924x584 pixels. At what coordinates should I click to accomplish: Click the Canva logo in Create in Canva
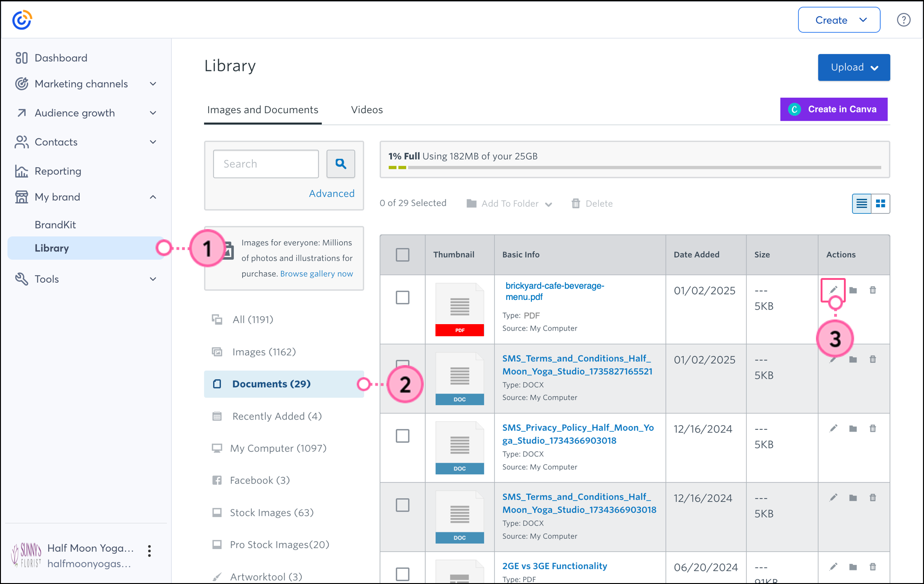(x=795, y=109)
